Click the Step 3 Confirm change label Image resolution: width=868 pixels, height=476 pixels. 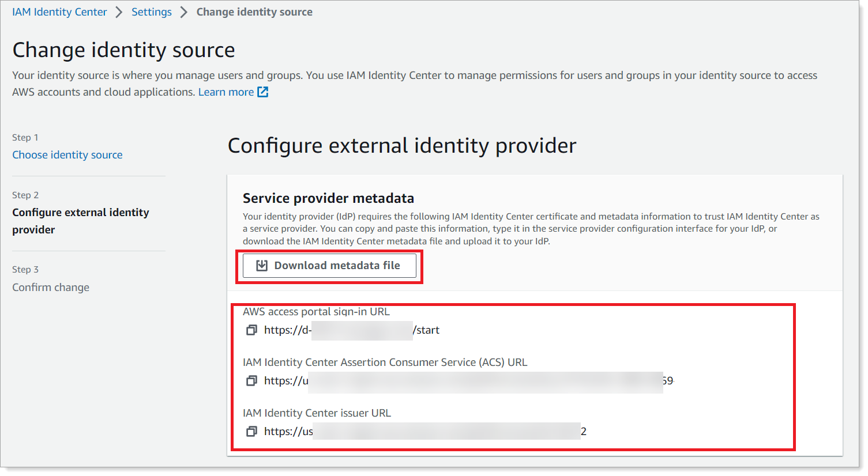pyautogui.click(x=51, y=287)
